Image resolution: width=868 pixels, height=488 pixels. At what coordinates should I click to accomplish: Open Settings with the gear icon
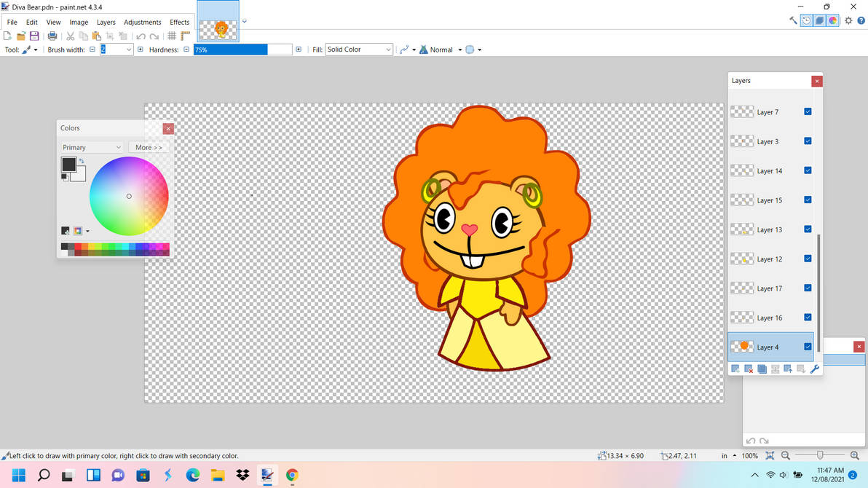(848, 20)
